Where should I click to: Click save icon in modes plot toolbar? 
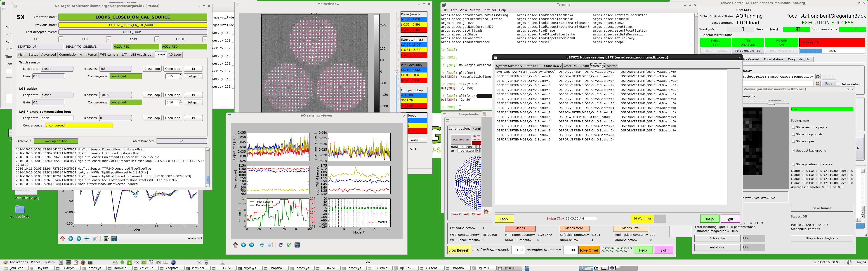(x=114, y=238)
